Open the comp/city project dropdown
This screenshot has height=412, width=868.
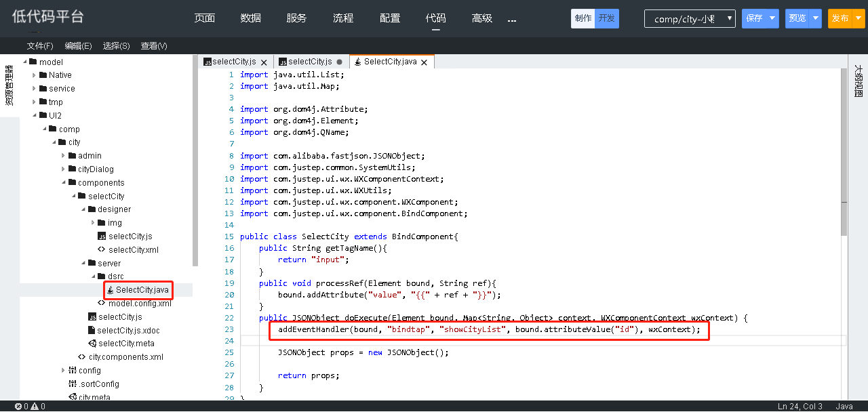pyautogui.click(x=690, y=19)
